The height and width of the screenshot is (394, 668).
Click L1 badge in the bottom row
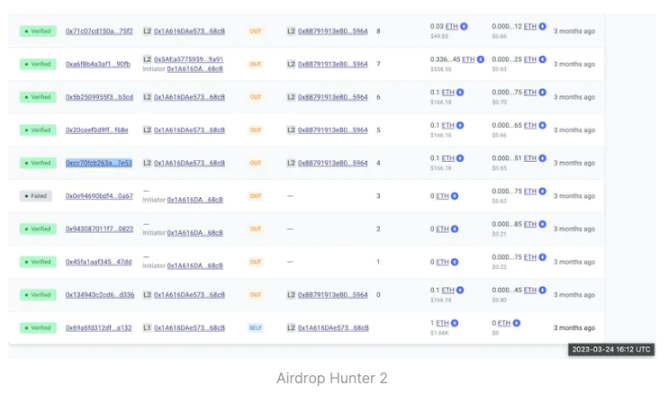click(147, 328)
